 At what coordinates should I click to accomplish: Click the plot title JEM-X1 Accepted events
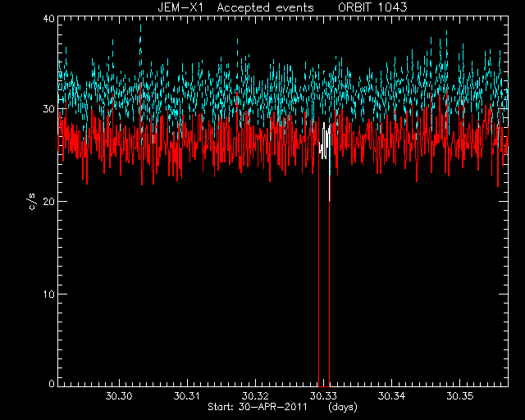235,7
